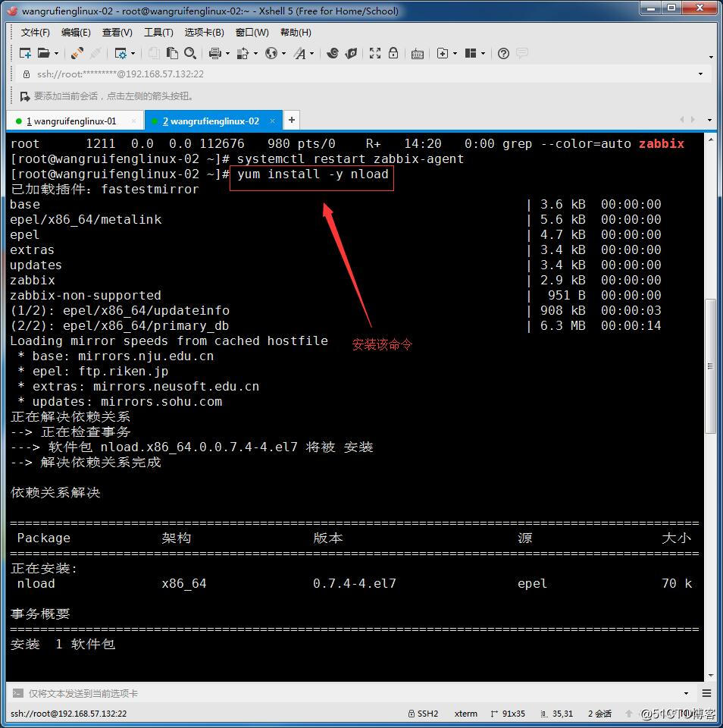Open the 帮助(H) menu
The width and height of the screenshot is (723, 728).
tap(296, 33)
